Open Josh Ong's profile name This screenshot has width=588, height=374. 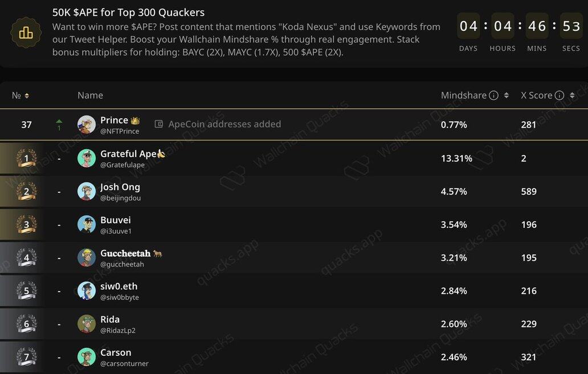pyautogui.click(x=120, y=187)
